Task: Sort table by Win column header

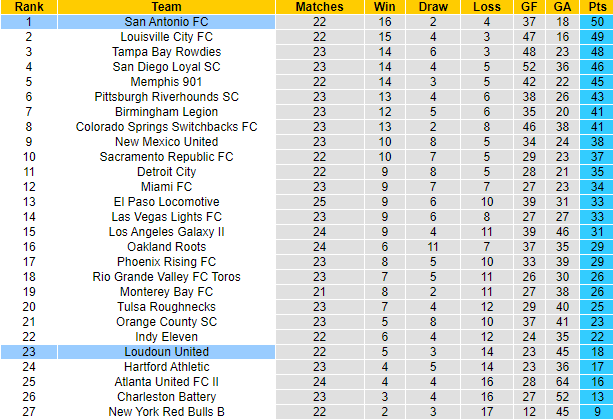Action: coord(384,6)
